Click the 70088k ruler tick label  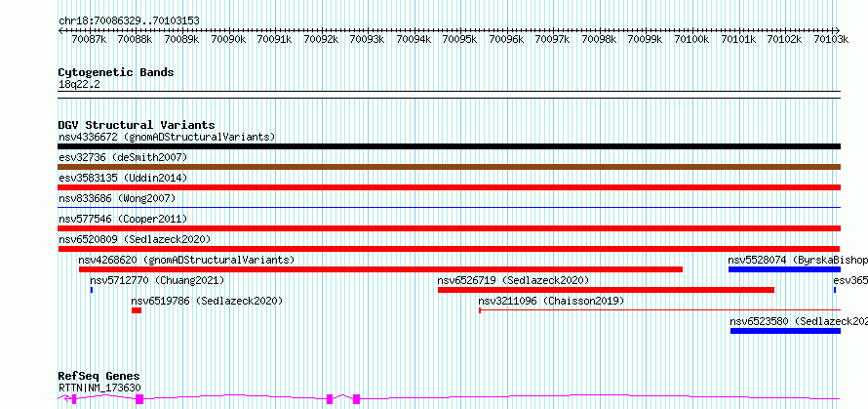tap(136, 39)
